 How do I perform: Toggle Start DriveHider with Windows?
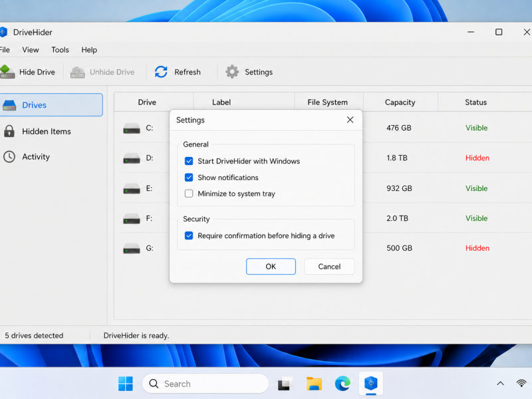pos(189,161)
